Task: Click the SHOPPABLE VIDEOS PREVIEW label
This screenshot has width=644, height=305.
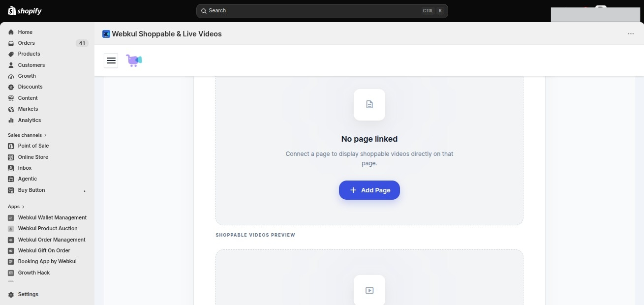Action: [x=255, y=235]
